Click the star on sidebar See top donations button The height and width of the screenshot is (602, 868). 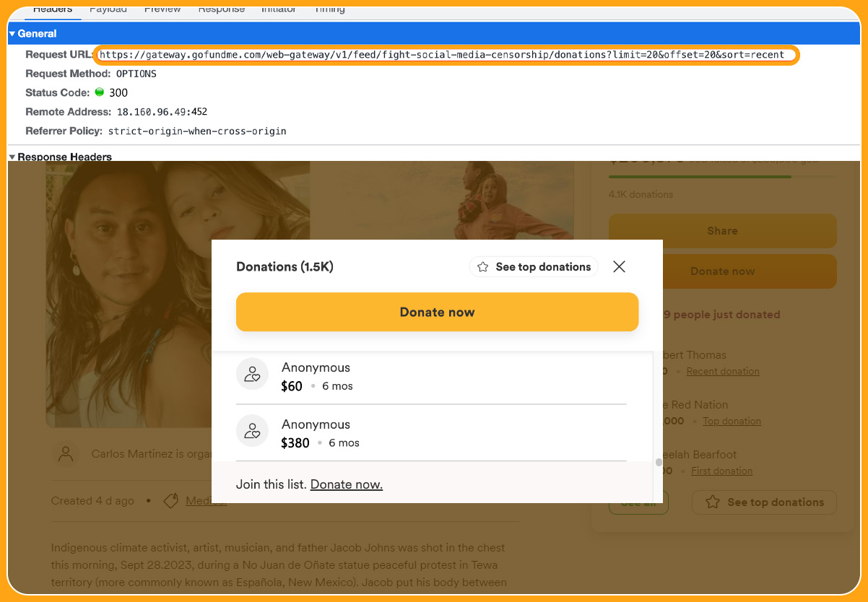click(x=713, y=502)
